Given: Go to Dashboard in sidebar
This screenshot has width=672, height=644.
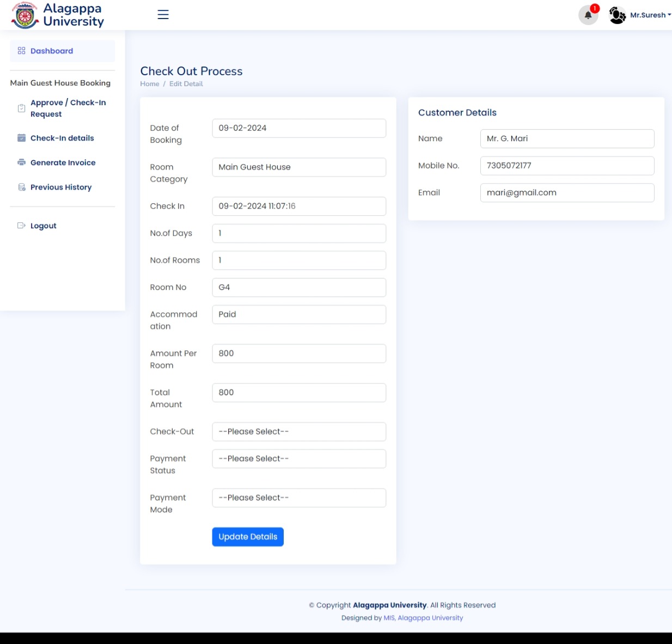Looking at the screenshot, I should click(52, 51).
